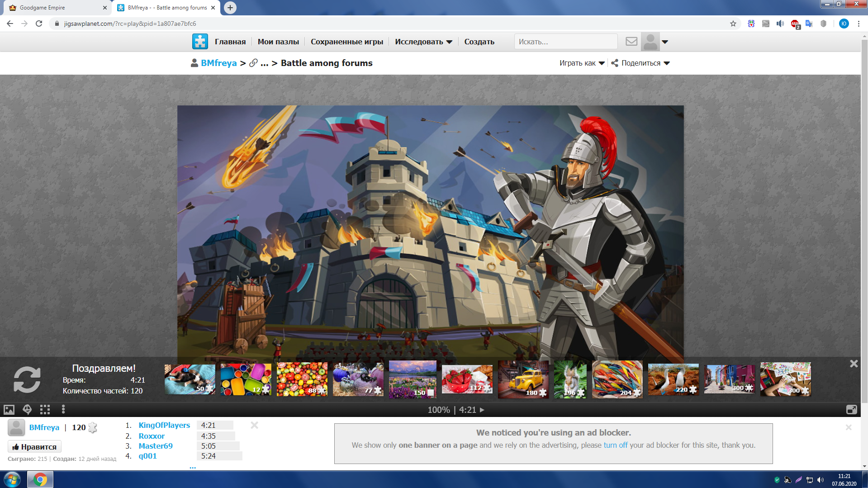Screen dimensions: 868x488
Task: Open the BMfreya link in the breadcrumb
Action: (x=219, y=63)
